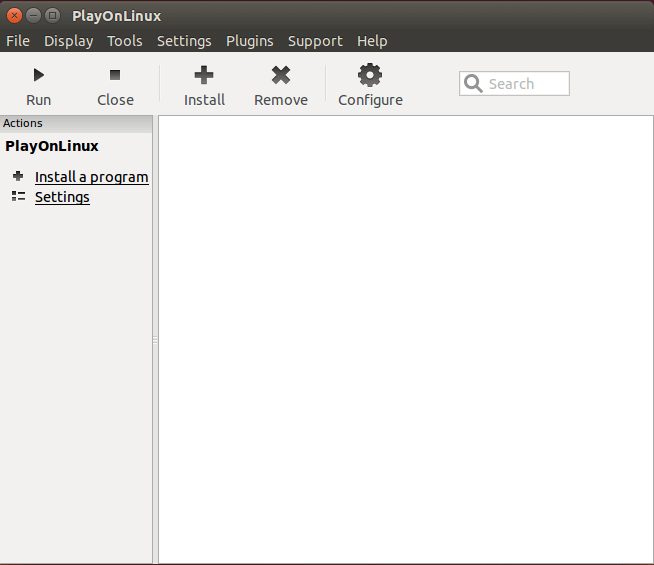Click the Run play icon in toolbar
This screenshot has height=565, width=654.
(39, 75)
